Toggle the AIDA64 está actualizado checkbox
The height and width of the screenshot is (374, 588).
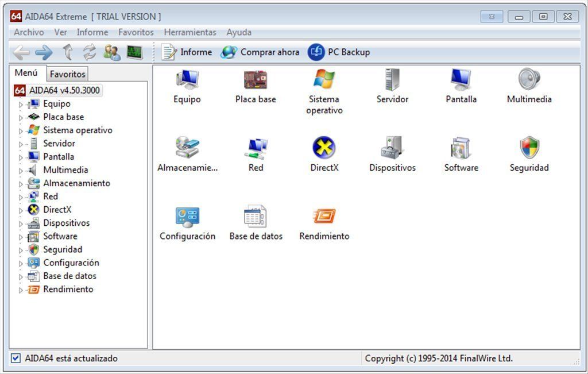point(16,358)
